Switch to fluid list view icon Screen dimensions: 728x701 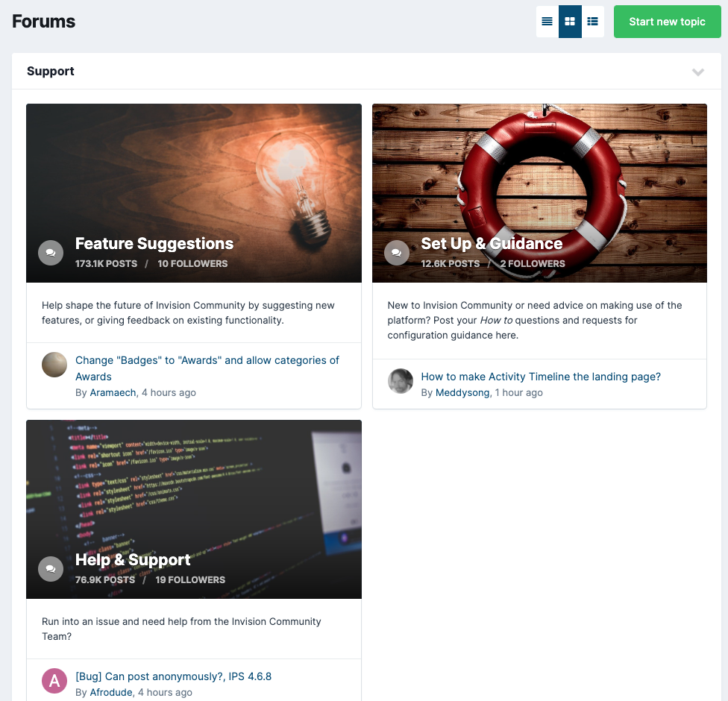click(x=592, y=22)
